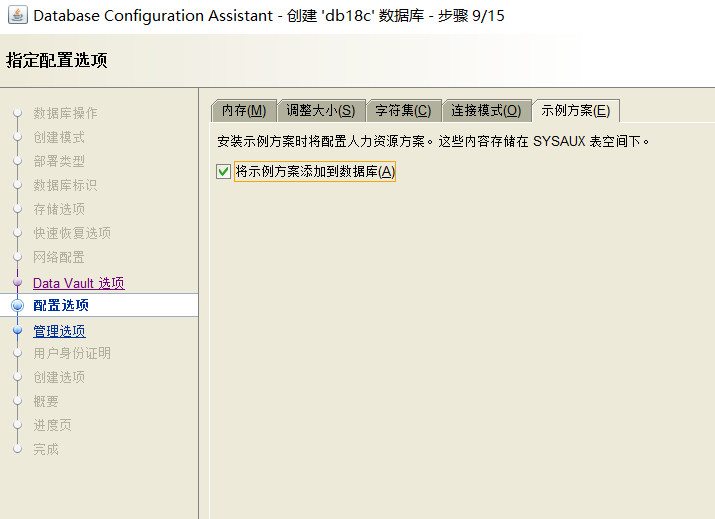Uncheck 将示例方案添加到数据库(A) checkbox
This screenshot has width=715, height=519.
(x=223, y=172)
